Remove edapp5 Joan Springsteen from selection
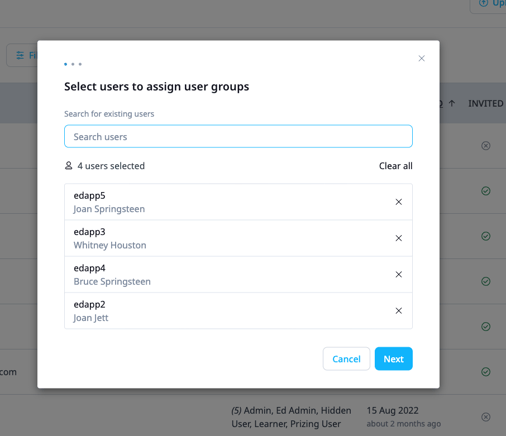The height and width of the screenshot is (436, 506). point(398,202)
